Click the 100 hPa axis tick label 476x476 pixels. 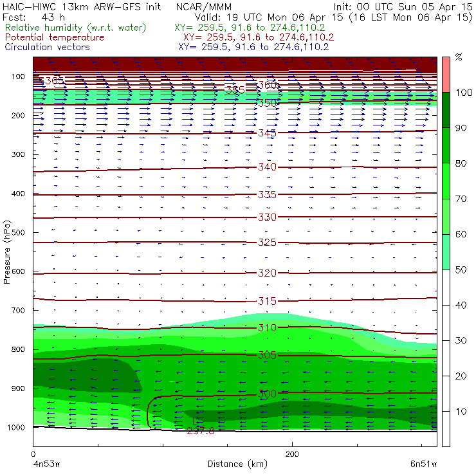pos(18,77)
